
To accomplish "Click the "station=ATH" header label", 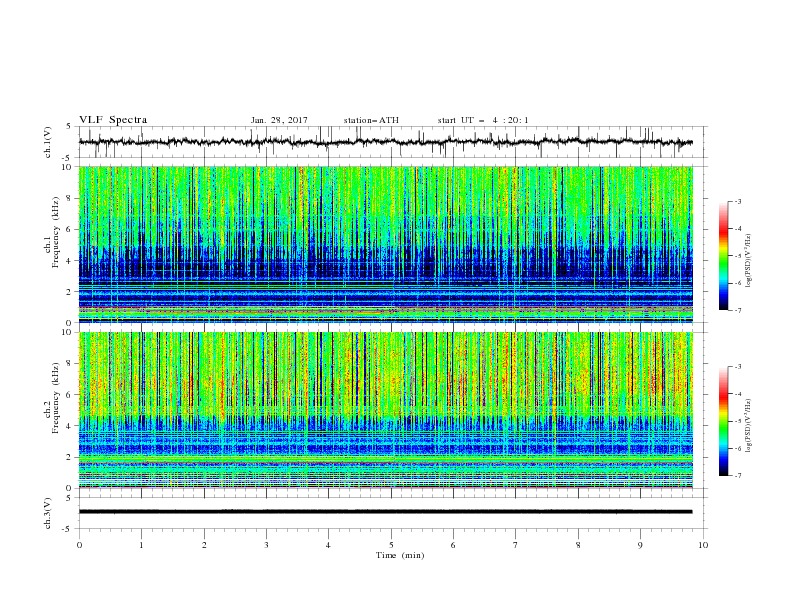I will pyautogui.click(x=371, y=120).
